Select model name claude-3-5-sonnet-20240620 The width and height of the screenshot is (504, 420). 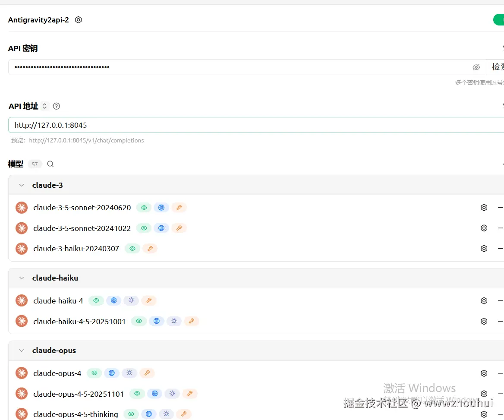pos(82,208)
